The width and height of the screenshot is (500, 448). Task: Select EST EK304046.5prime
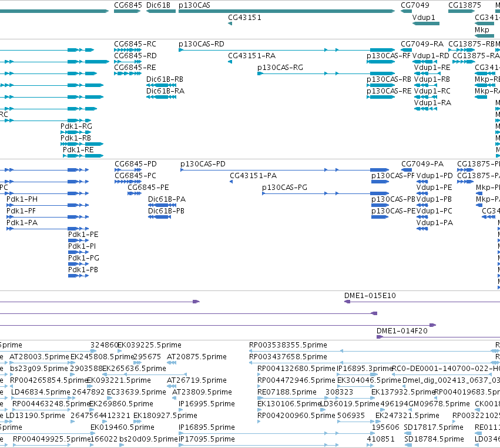pyautogui.click(x=369, y=380)
